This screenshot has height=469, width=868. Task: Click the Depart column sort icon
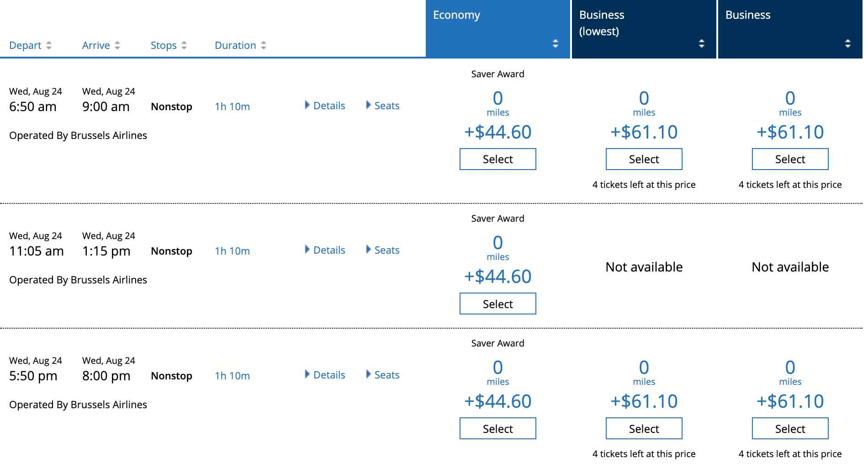click(49, 45)
